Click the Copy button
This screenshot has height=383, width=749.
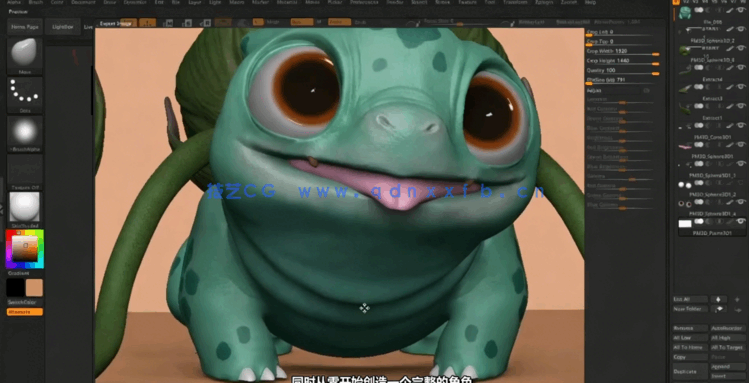point(690,357)
